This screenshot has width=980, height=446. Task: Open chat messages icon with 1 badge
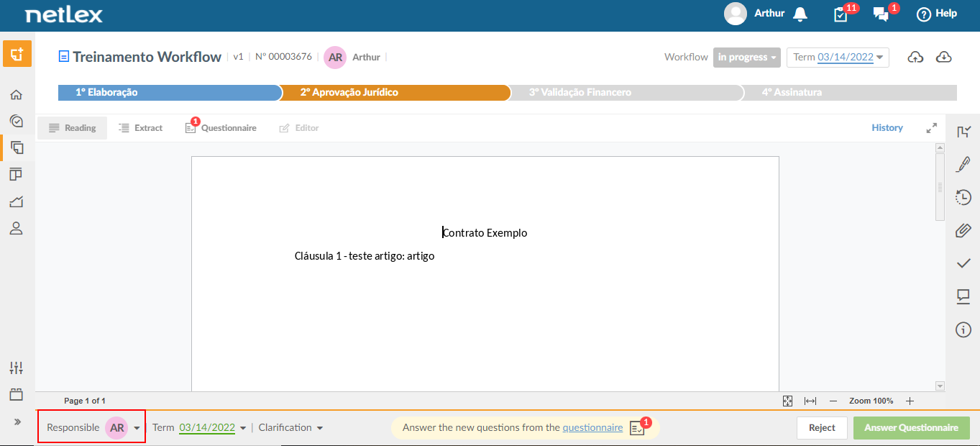click(881, 14)
